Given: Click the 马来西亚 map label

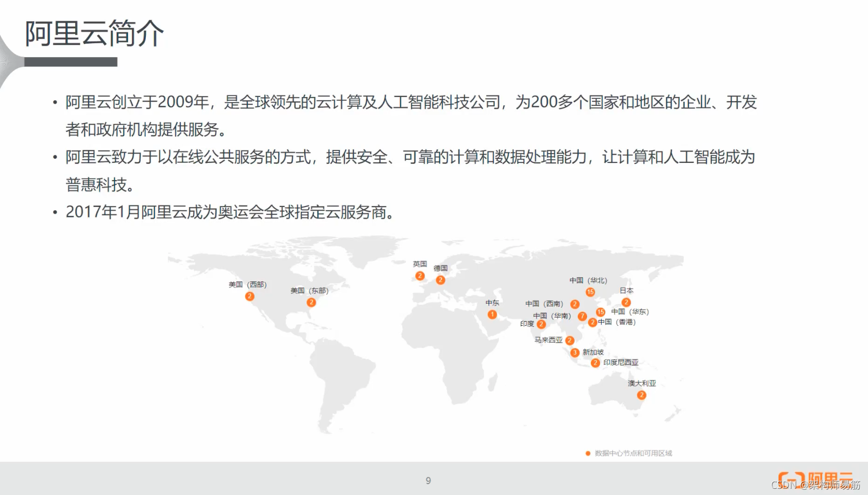Looking at the screenshot, I should [549, 340].
